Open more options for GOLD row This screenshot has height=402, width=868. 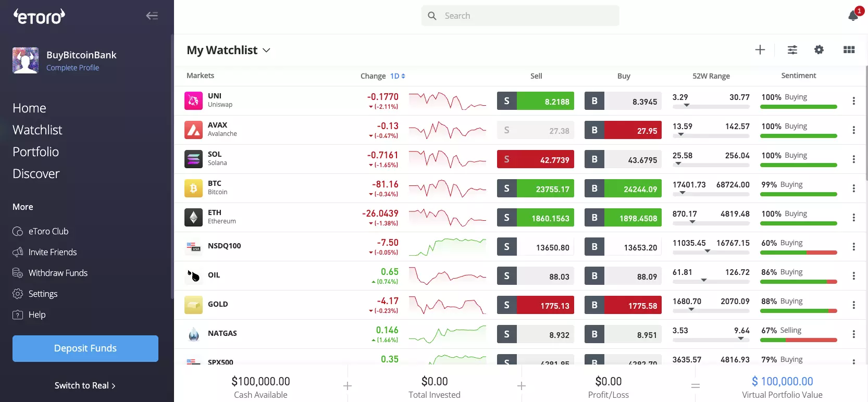[853, 305]
